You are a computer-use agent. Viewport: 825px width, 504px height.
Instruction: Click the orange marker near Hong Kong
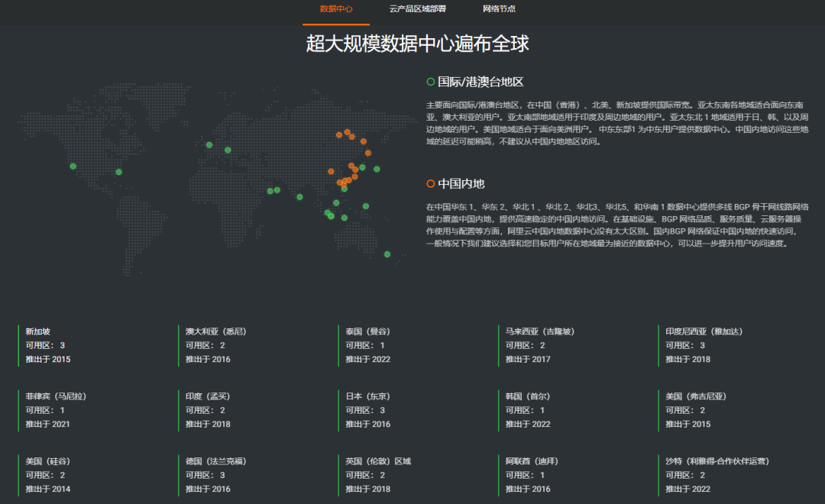[344, 185]
